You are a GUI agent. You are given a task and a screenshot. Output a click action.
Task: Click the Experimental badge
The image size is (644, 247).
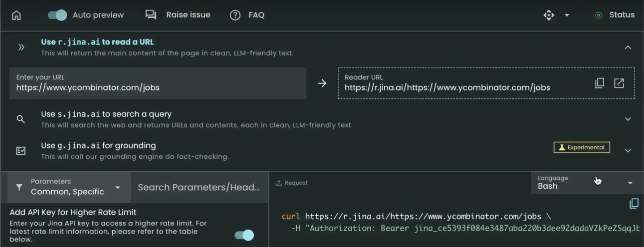[x=582, y=147]
